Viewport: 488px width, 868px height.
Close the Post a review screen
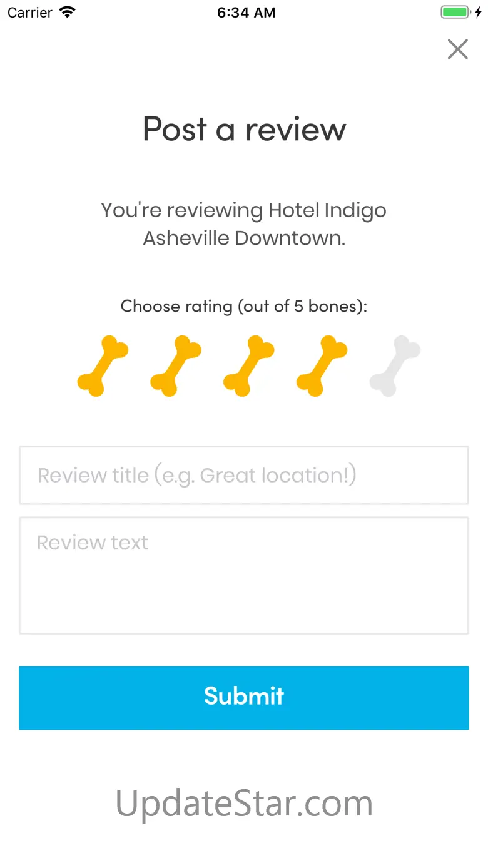point(457,49)
